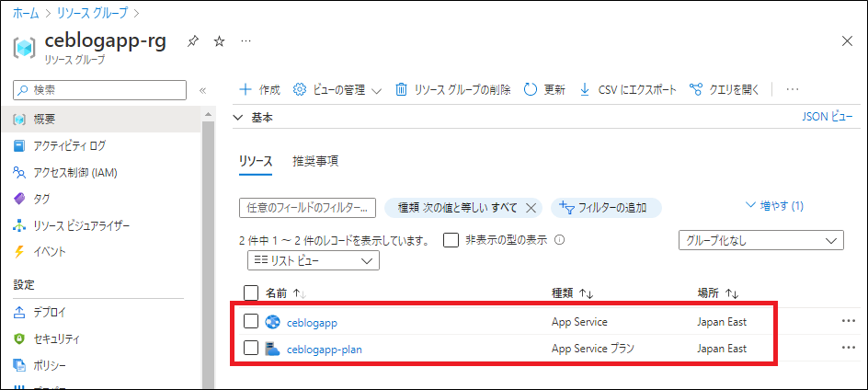Click クエリを開く button
868x390 pixels.
(724, 89)
